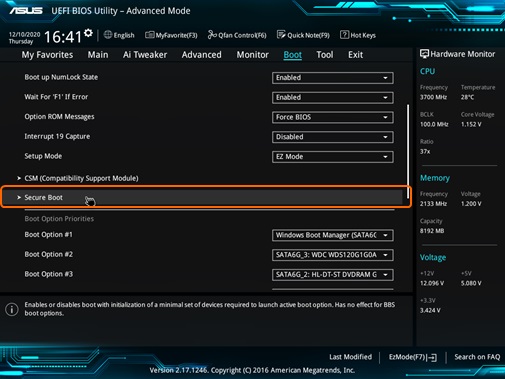505x379 pixels.
Task: Go to the Monitor tab
Action: pyautogui.click(x=252, y=55)
